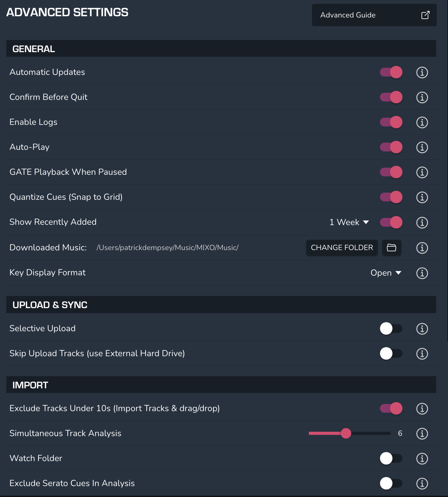This screenshot has width=448, height=497.
Task: Open downloaded music folder icon
Action: [392, 248]
